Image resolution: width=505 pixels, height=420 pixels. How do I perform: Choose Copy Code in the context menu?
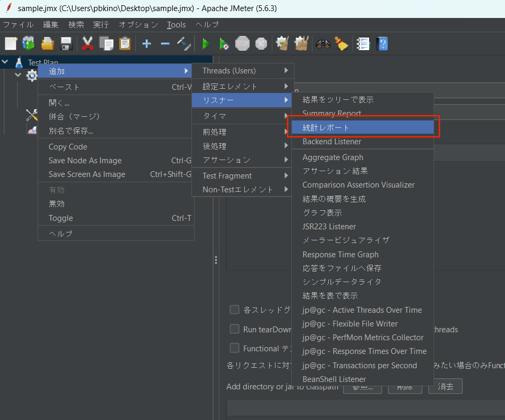point(116,147)
